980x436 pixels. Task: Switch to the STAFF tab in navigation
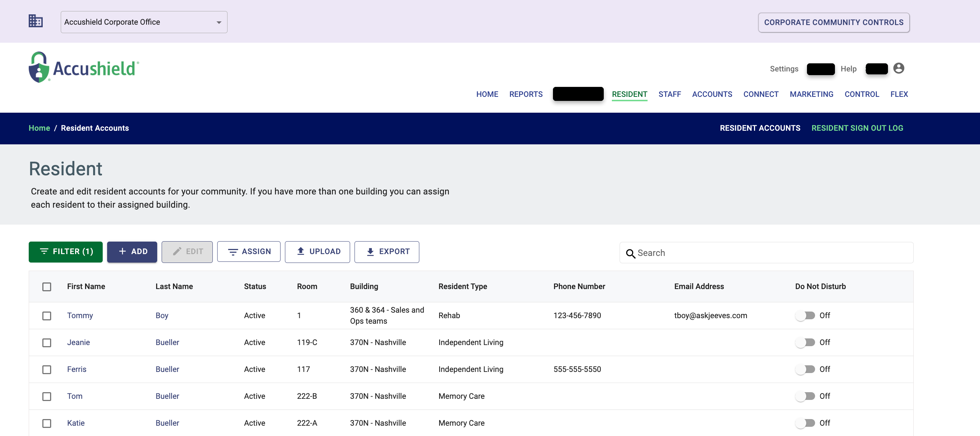click(670, 94)
